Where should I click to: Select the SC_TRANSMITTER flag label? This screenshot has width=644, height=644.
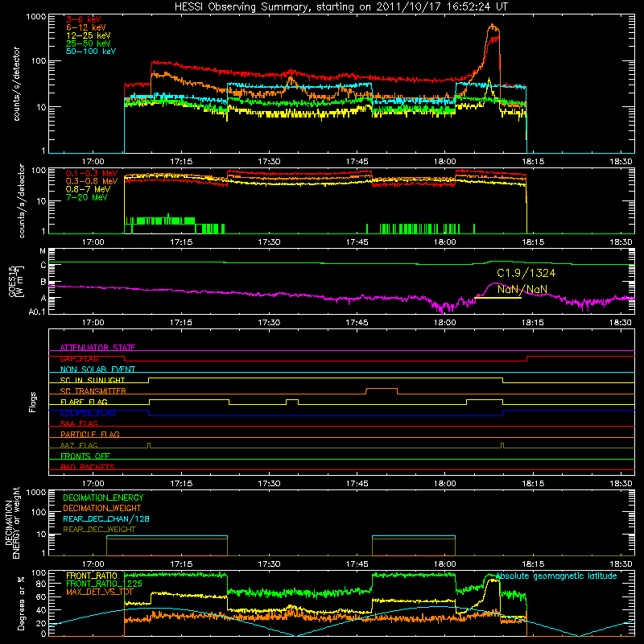point(93,391)
